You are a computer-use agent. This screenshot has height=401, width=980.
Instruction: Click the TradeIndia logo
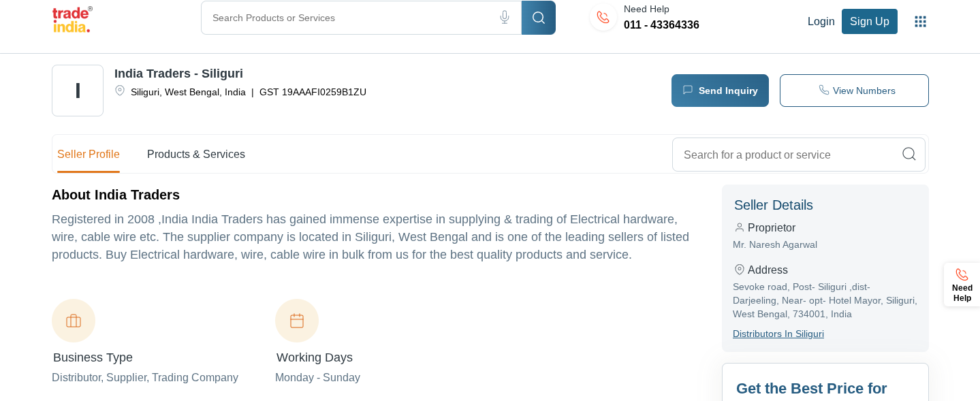coord(72,19)
